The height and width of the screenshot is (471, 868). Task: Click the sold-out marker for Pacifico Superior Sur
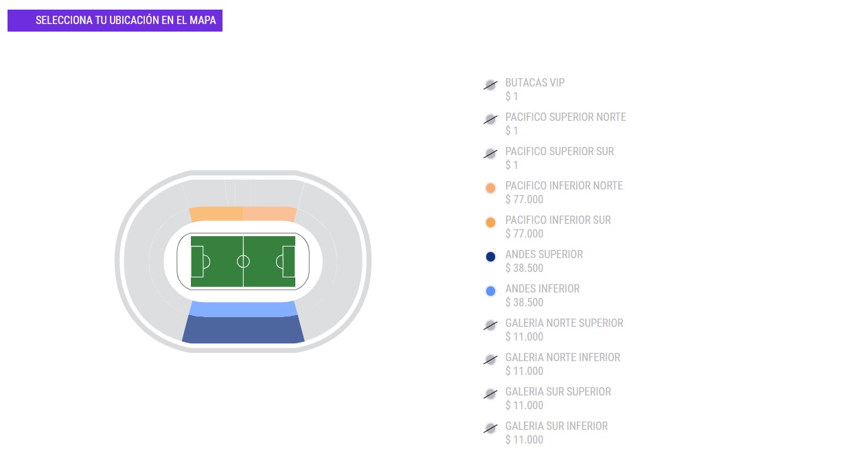(490, 154)
